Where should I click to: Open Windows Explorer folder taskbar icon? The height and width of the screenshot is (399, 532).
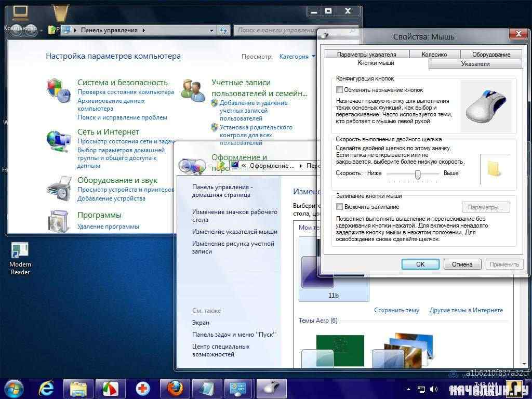point(78,389)
